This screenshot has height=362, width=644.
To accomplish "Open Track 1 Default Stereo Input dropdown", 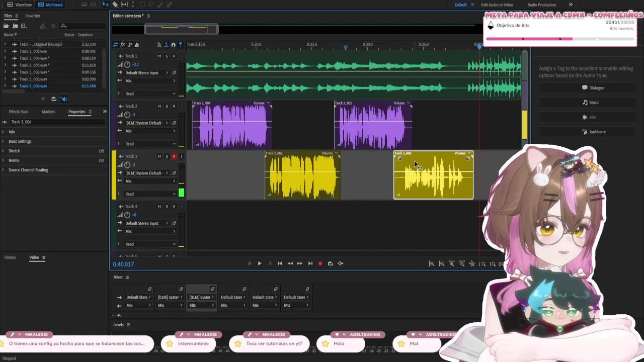I will (x=146, y=73).
